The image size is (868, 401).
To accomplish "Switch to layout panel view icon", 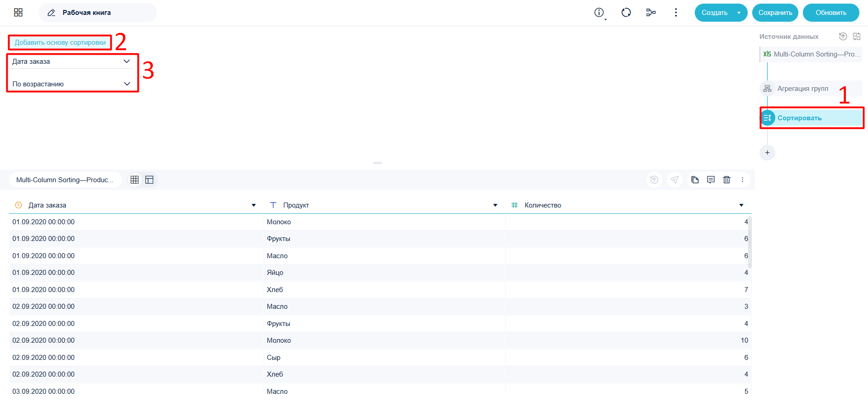I will [x=149, y=180].
